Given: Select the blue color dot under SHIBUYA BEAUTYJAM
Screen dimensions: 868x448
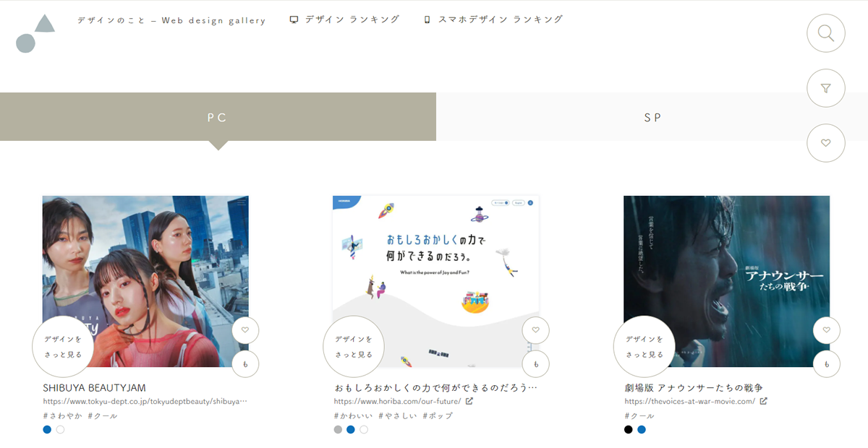Looking at the screenshot, I should point(47,429).
